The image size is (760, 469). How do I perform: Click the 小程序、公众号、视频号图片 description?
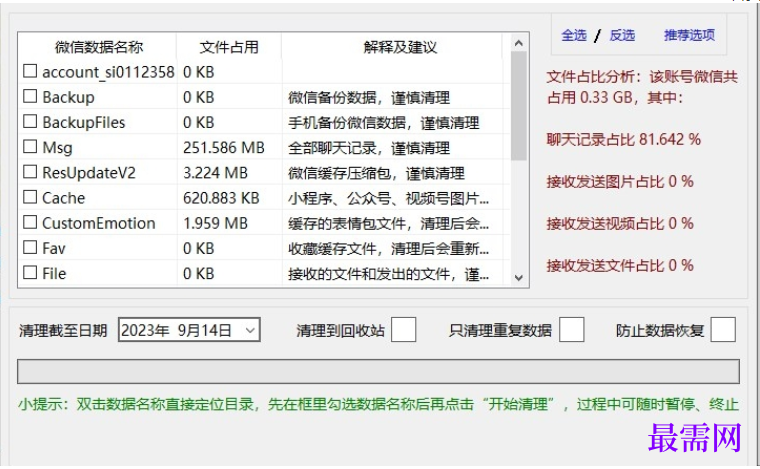[388, 198]
